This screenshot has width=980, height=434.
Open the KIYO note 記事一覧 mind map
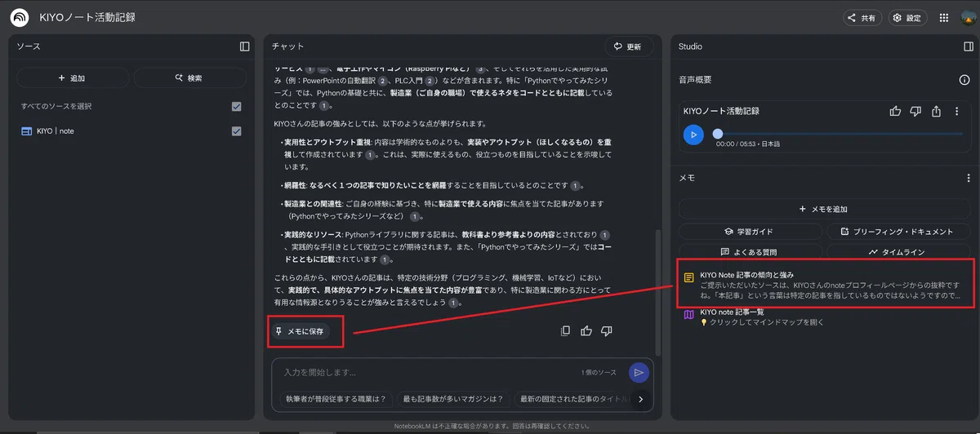pyautogui.click(x=826, y=318)
